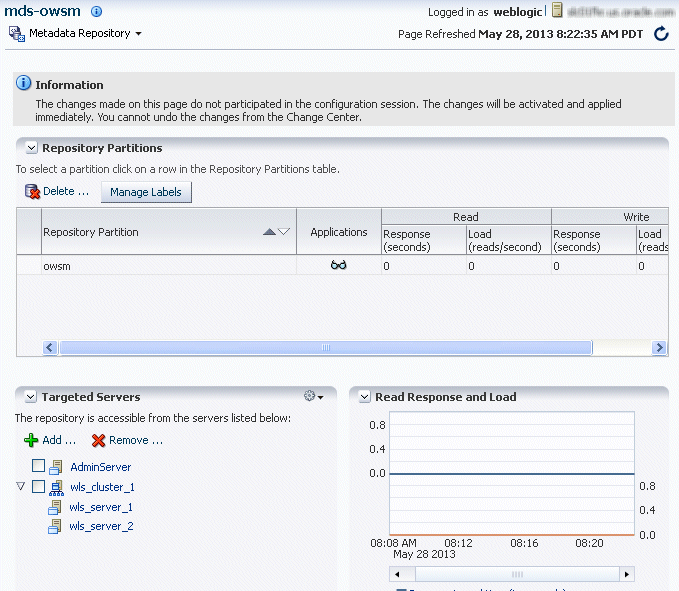Click the wls_cluster_1 cluster icon
The image size is (679, 591).
(56, 488)
